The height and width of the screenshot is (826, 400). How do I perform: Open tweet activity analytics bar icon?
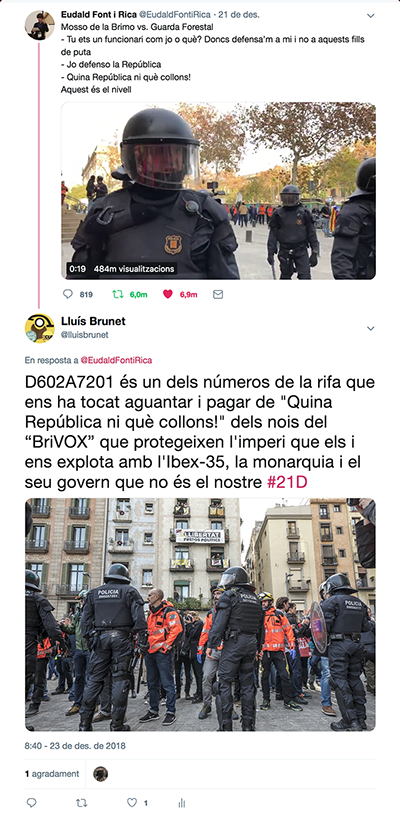pyautogui.click(x=182, y=803)
